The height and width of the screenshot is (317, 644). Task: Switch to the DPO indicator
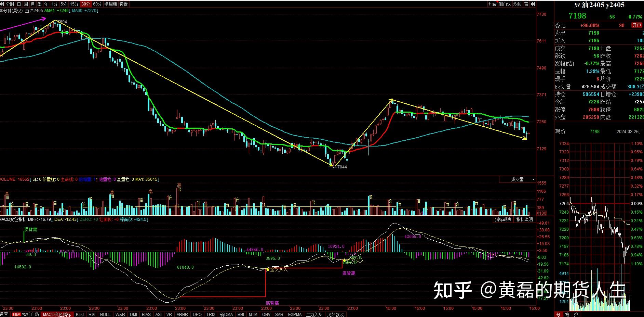(197, 314)
